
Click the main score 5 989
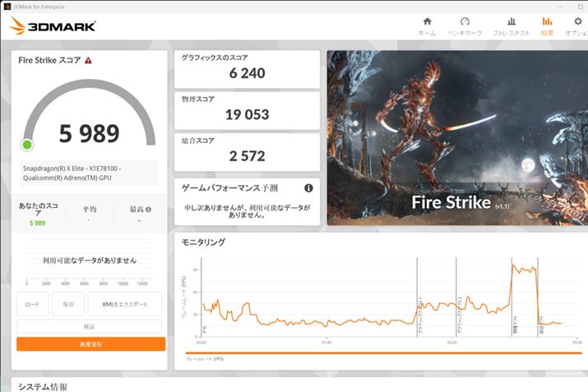[x=90, y=133]
